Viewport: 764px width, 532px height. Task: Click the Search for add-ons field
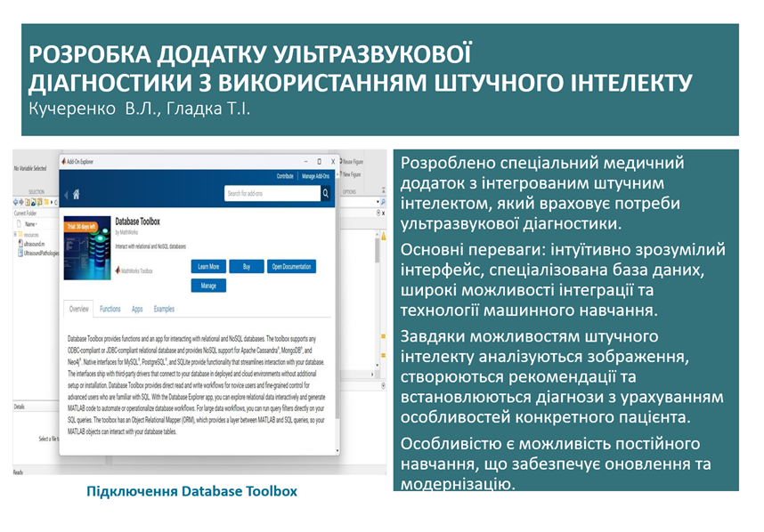pos(270,193)
